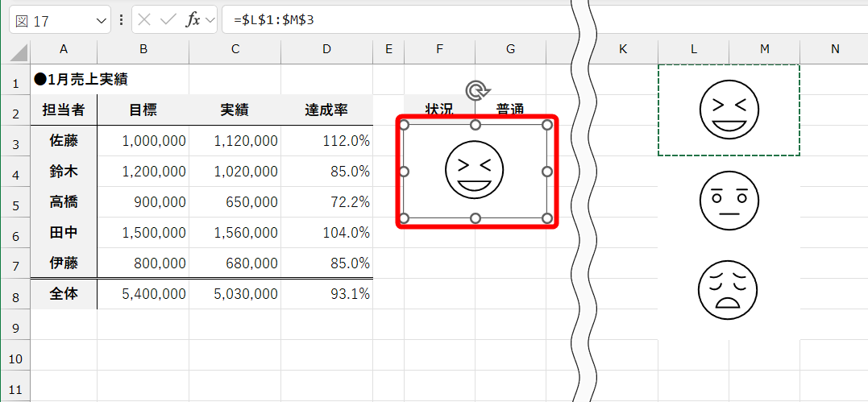The image size is (868, 402).
Task: Click the laughing face in columns L-M
Action: [x=729, y=110]
